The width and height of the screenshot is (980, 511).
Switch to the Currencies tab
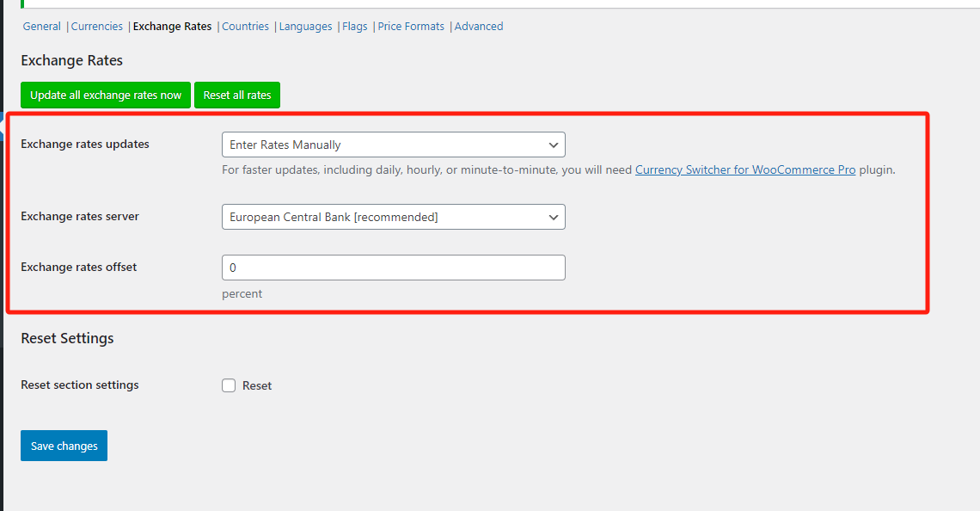pos(97,27)
